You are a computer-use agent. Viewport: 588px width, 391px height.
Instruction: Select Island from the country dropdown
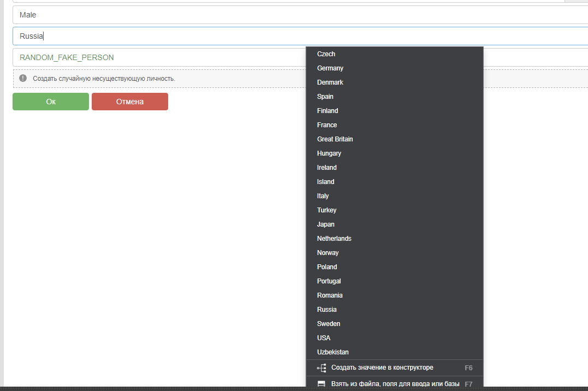click(x=325, y=182)
